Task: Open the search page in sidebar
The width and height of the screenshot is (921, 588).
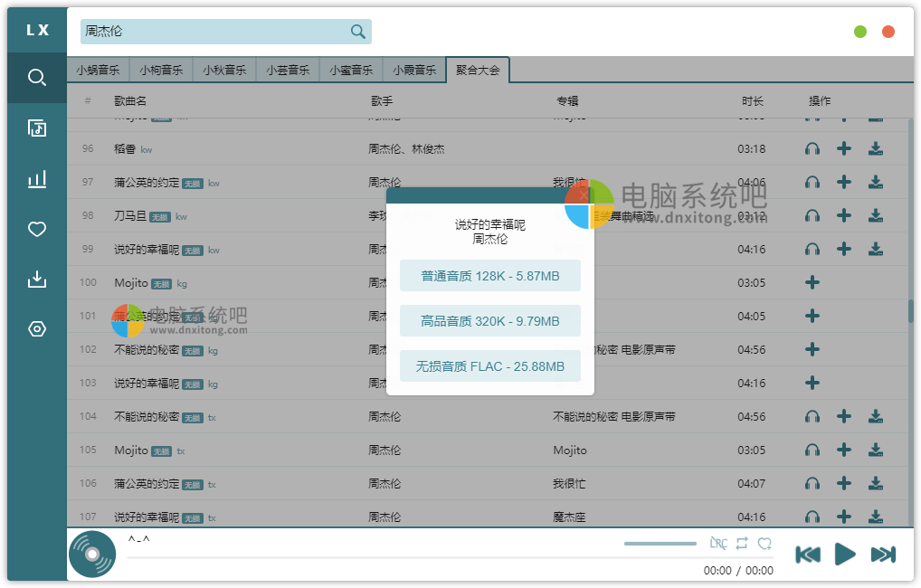Action: (37, 78)
